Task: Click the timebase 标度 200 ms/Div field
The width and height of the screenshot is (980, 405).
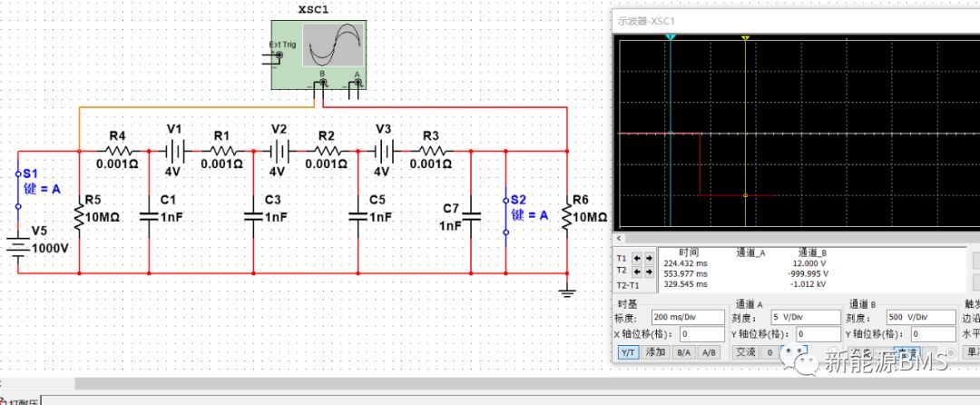Action: 686,317
